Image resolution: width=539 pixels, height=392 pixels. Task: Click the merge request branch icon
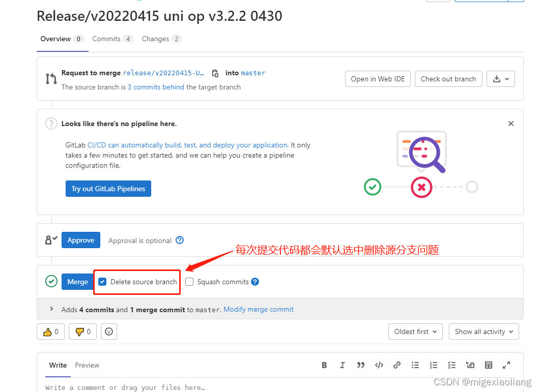pyautogui.click(x=51, y=79)
